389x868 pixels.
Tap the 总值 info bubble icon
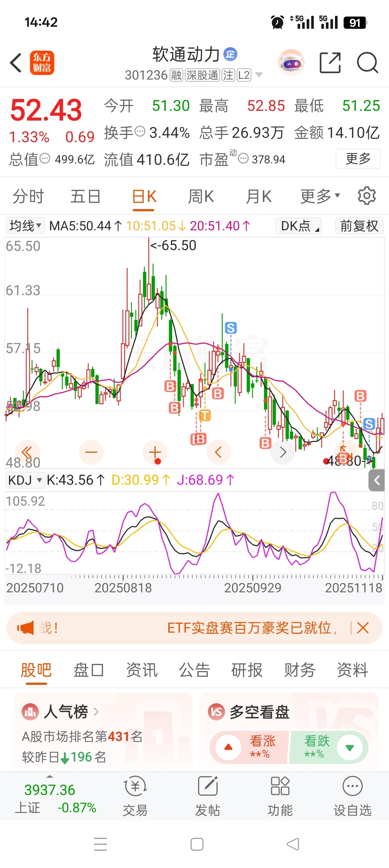[x=45, y=158]
